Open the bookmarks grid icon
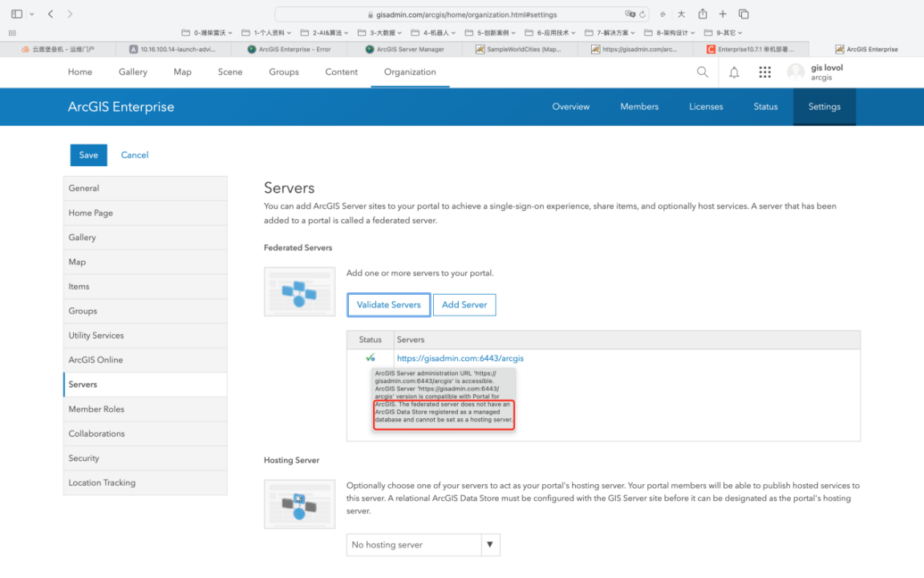 point(12,33)
